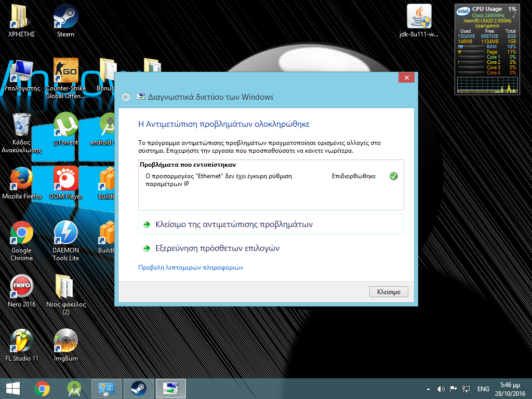Screen dimensions: 532x399
Task: Select Εξερεύνηση πρόσθετων επιλογών option
Action: [217, 248]
